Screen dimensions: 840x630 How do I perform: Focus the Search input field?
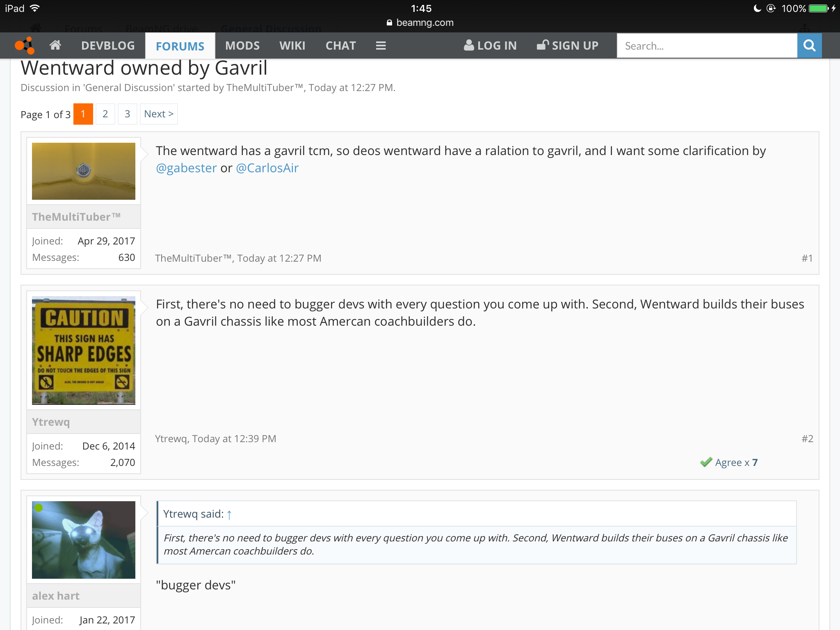point(707,46)
